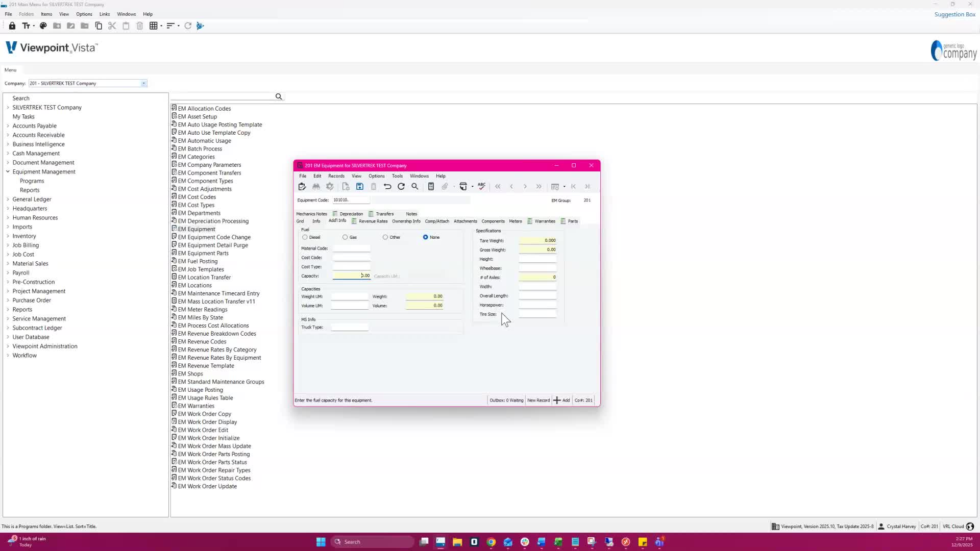980x551 pixels.
Task: Click the lock icon in main toolbar
Action: click(12, 26)
